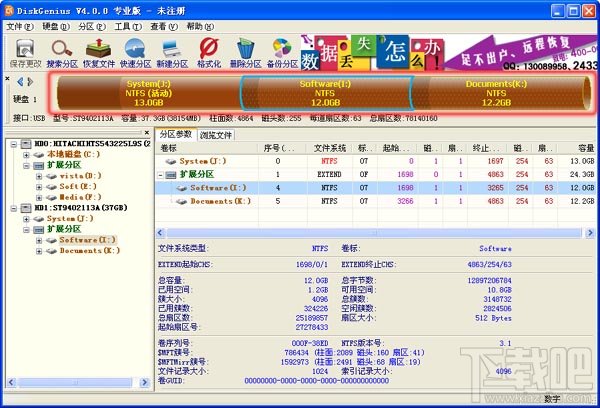Open the 查看(V) menu

164,26
